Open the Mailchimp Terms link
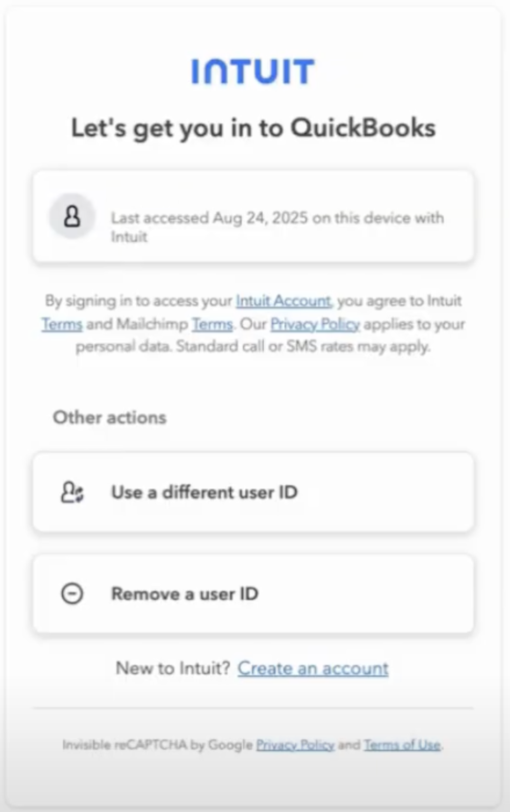 [x=212, y=324]
